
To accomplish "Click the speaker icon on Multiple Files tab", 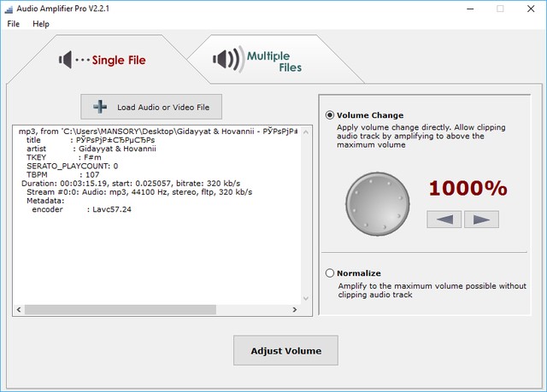I will pyautogui.click(x=227, y=60).
